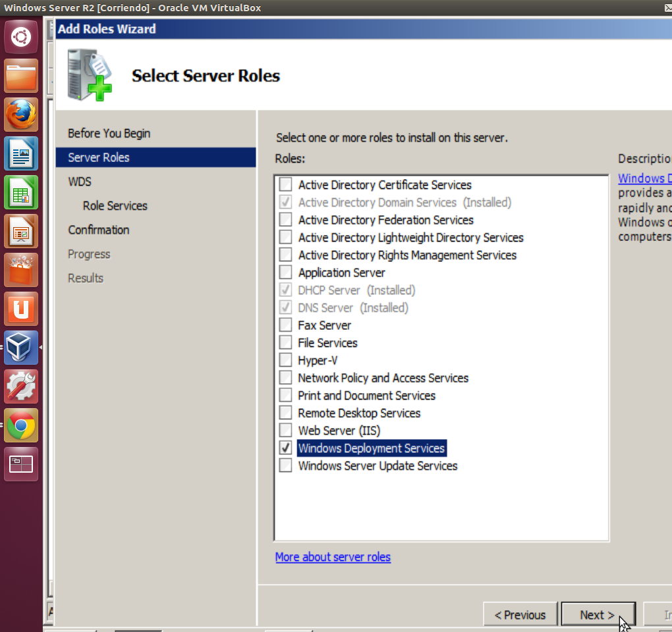
Task: Select the Application Server role label
Action: click(x=341, y=273)
